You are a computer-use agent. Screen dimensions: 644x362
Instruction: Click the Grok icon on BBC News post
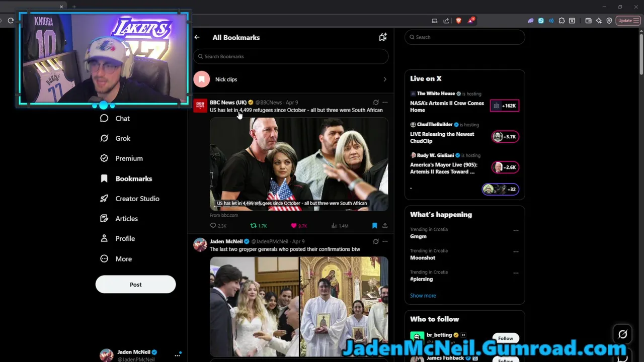376,102
